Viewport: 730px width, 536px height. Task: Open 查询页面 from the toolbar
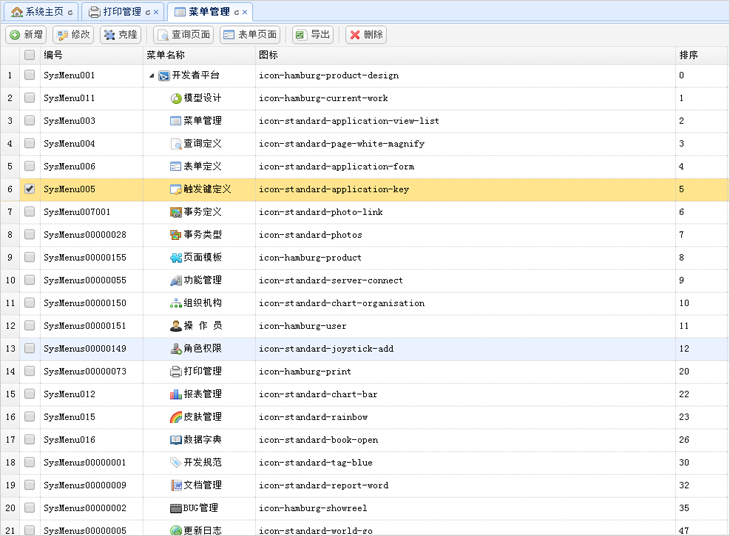[184, 35]
